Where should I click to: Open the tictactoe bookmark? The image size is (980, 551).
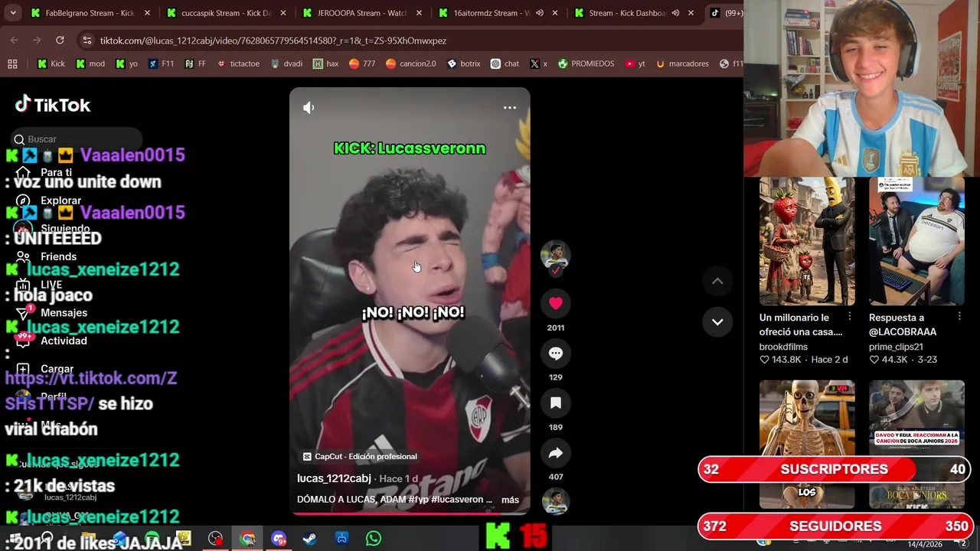tap(238, 64)
